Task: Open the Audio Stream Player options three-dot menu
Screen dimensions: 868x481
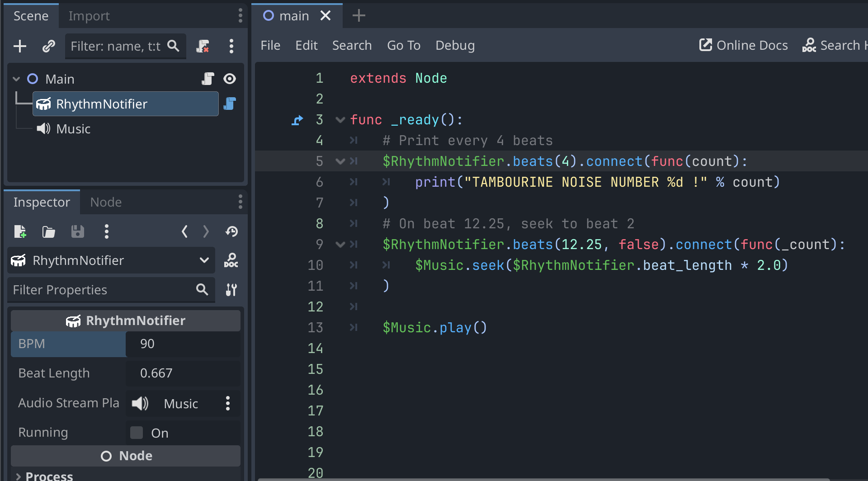Action: click(x=228, y=403)
